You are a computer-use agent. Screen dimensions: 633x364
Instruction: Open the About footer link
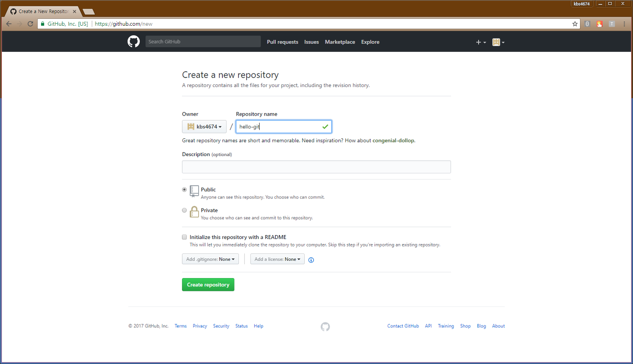(498, 326)
